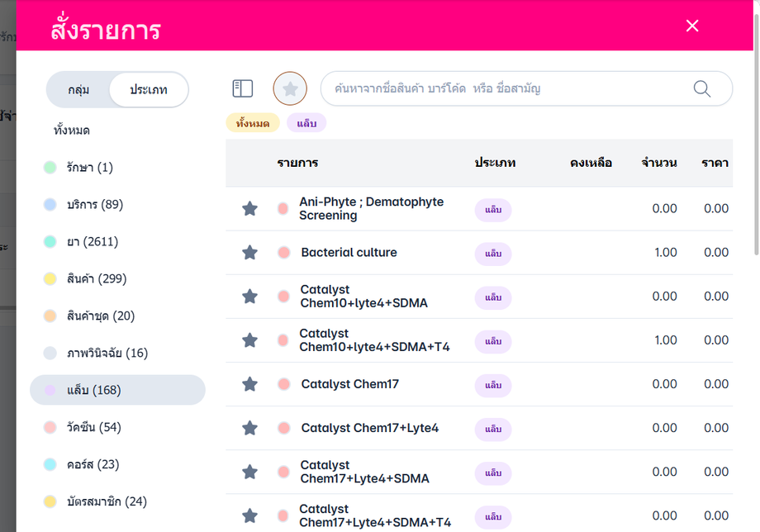Favorite the Catalyst Chem17 item
Screen dimensions: 760x532
tap(249, 384)
